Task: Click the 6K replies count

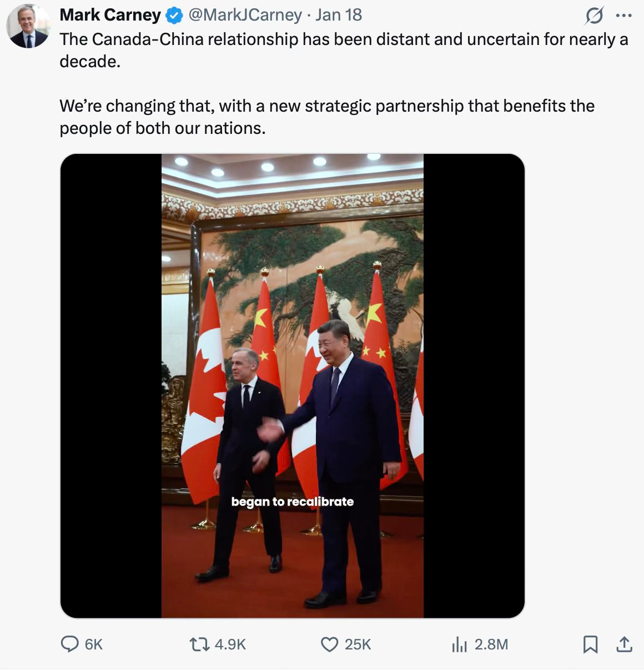Action: pos(94,644)
